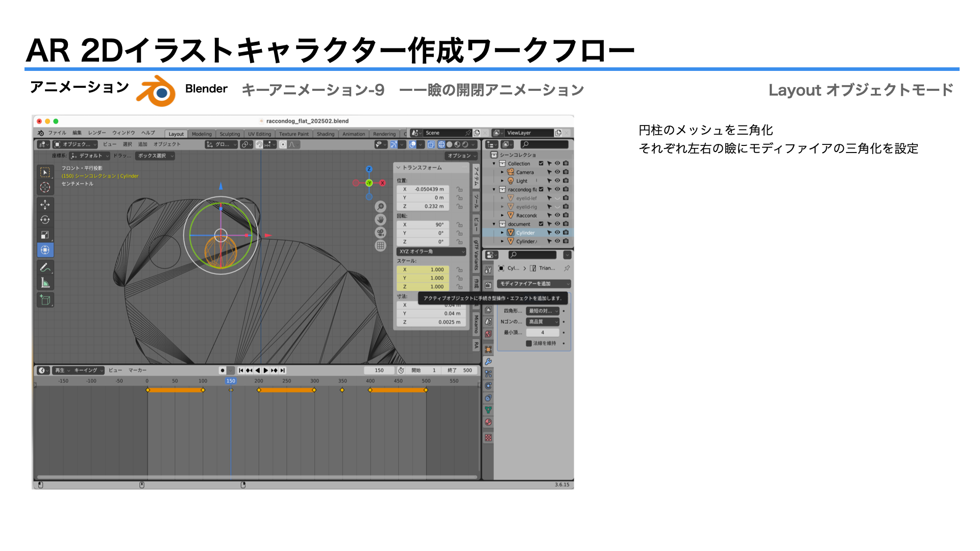Toggle camera view with the camera icon
This screenshot has height=551, width=980.
(380, 233)
